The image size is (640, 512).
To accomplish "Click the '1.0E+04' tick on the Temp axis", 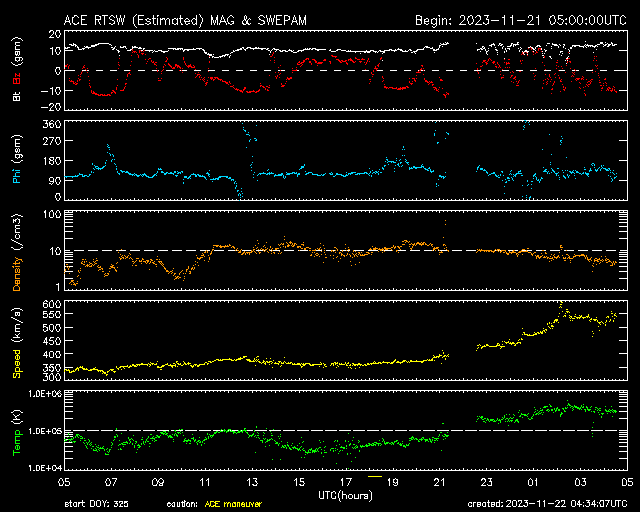I will 45,468.
